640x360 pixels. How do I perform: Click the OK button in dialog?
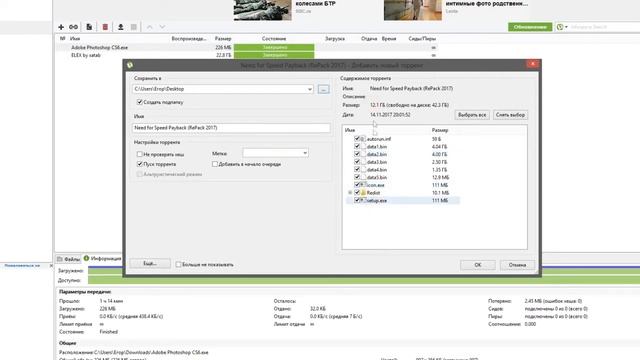(478, 265)
